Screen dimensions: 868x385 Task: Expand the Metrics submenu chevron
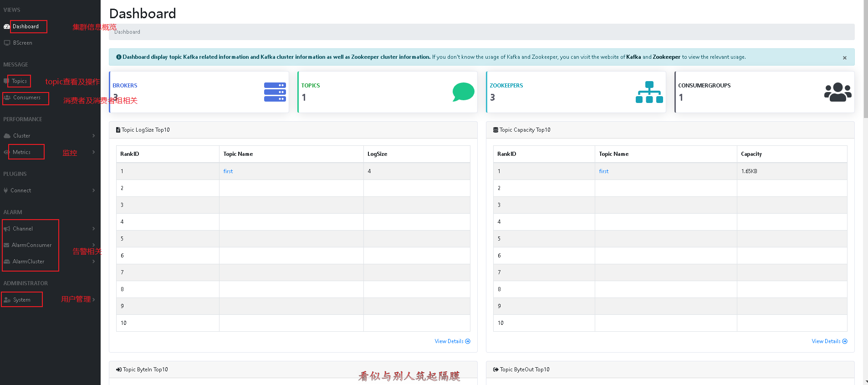[93, 152]
